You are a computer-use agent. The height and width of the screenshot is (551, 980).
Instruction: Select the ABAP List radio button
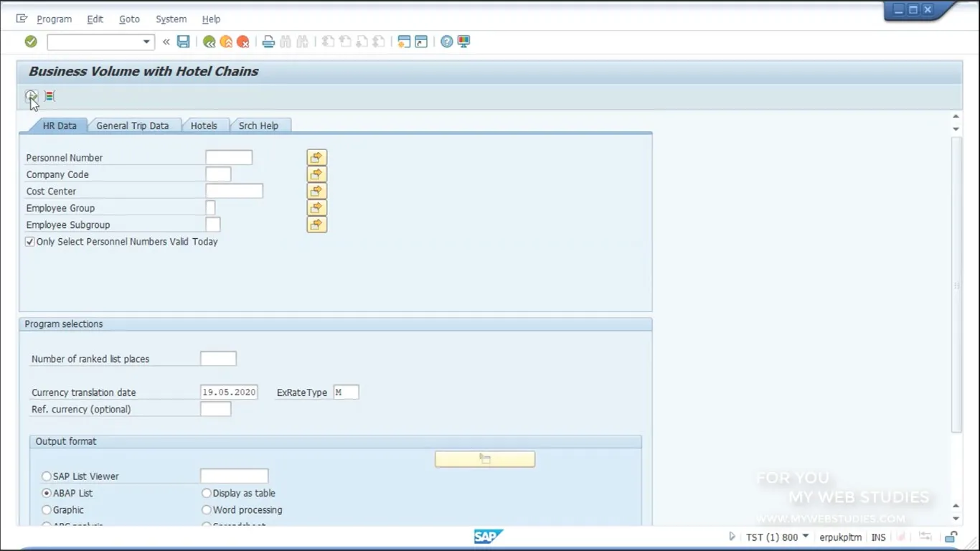point(47,493)
